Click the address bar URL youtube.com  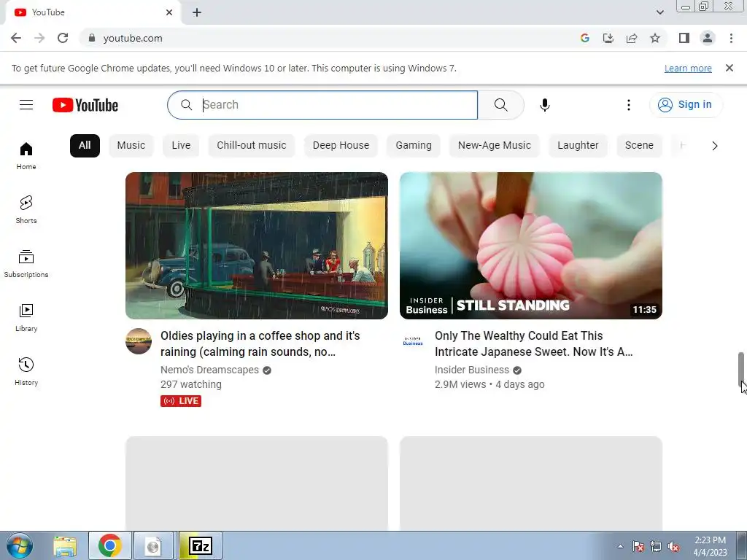pos(133,38)
